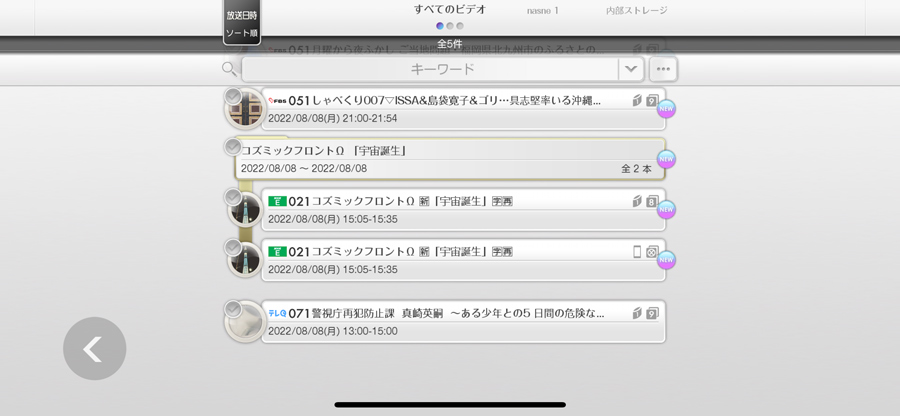900x416 pixels.
Task: Click the 全5件 total count label
Action: [449, 44]
